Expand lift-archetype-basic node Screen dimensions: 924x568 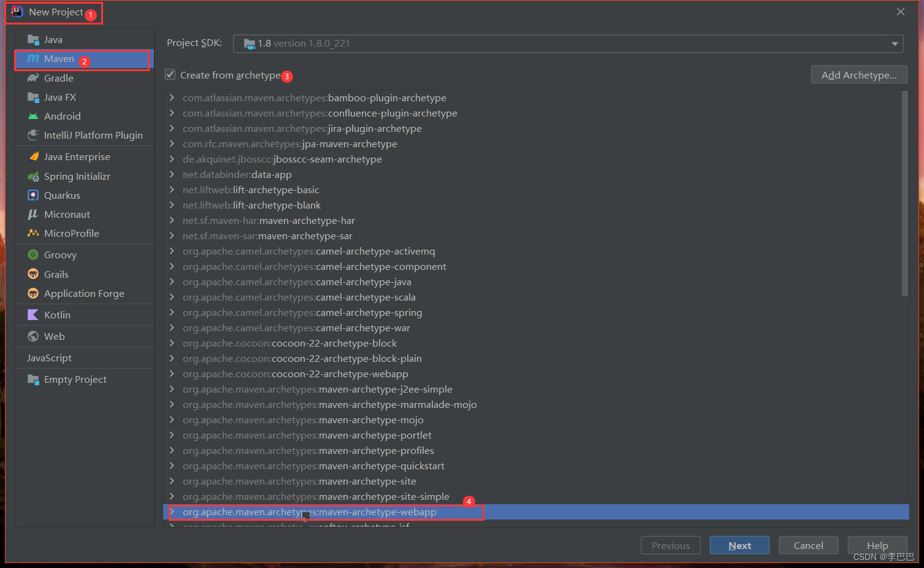[172, 190]
